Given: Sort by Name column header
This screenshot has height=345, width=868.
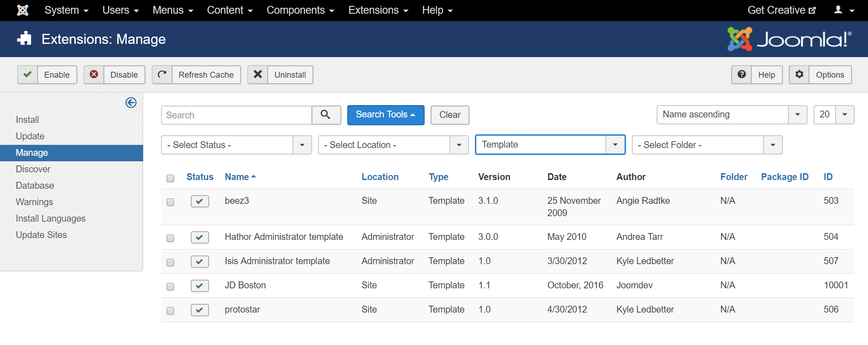Looking at the screenshot, I should [240, 177].
